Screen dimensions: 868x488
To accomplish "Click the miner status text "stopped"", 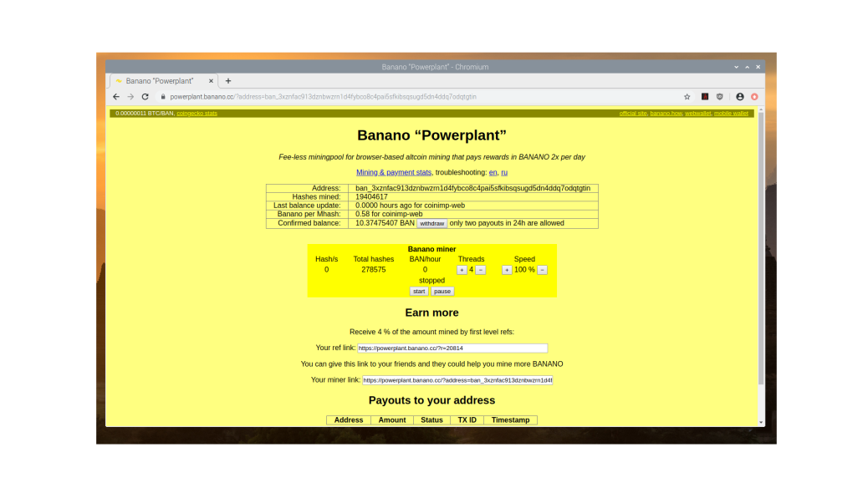I will click(x=431, y=281).
